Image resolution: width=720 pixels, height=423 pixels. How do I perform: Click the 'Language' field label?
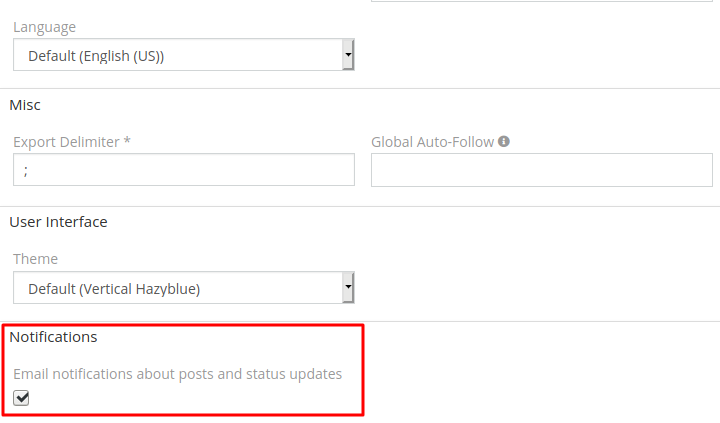44,27
